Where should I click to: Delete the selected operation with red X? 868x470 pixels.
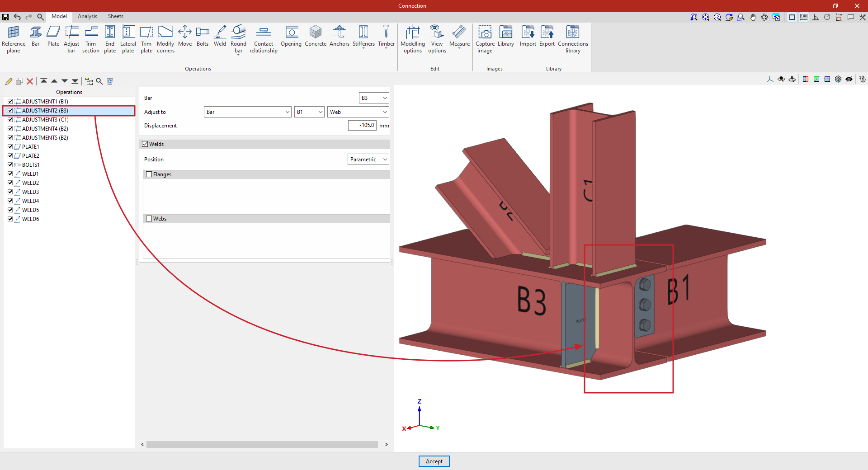point(30,81)
